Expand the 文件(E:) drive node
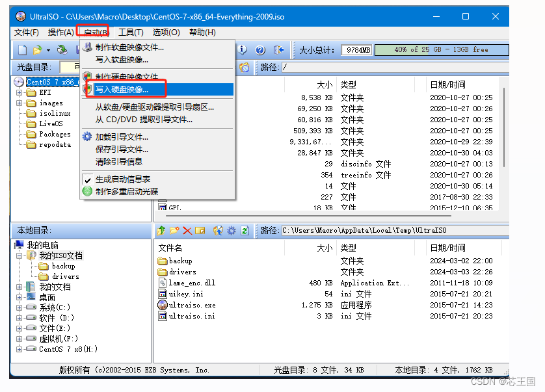 point(19,328)
